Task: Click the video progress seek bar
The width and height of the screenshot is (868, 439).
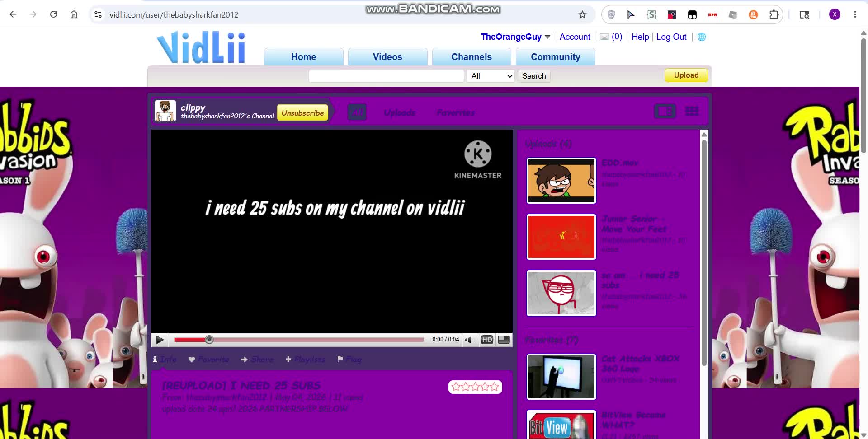Action: (x=299, y=340)
